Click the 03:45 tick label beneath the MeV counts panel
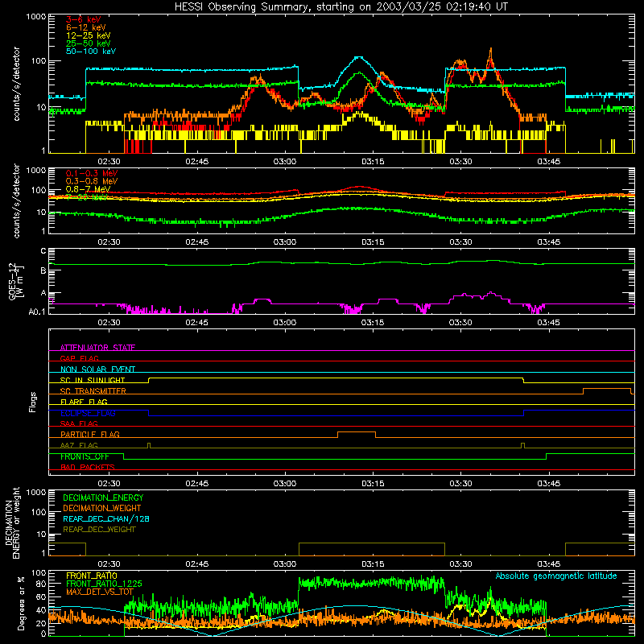This screenshot has height=644, width=644. click(549, 242)
